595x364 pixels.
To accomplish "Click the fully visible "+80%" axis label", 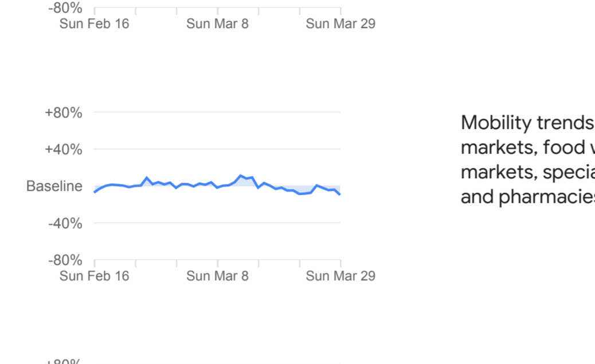I will (x=64, y=113).
